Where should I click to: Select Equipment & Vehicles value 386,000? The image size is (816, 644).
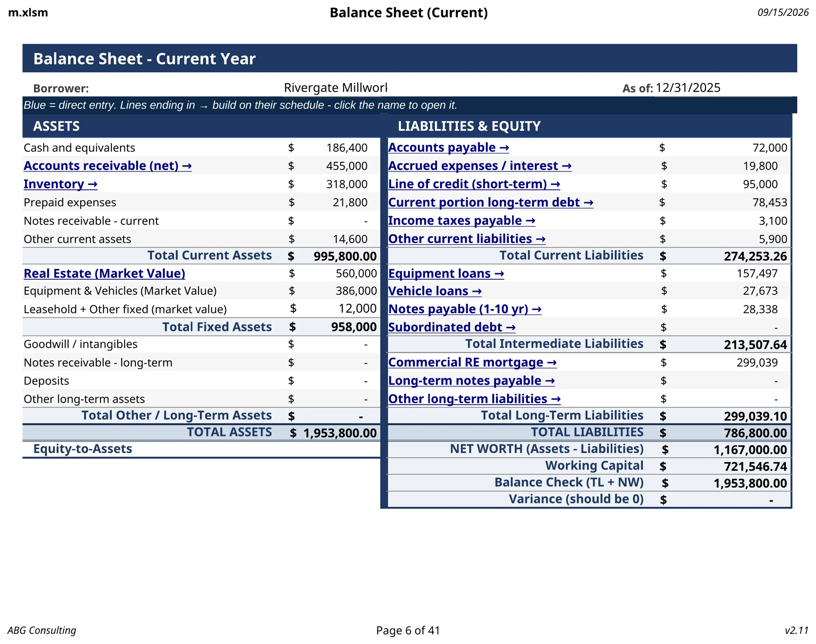[x=356, y=291]
